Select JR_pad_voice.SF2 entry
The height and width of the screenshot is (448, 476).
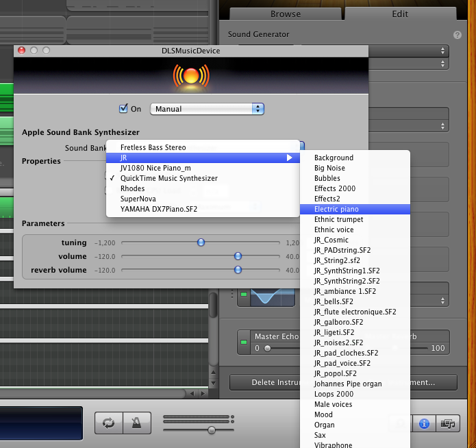(355, 364)
